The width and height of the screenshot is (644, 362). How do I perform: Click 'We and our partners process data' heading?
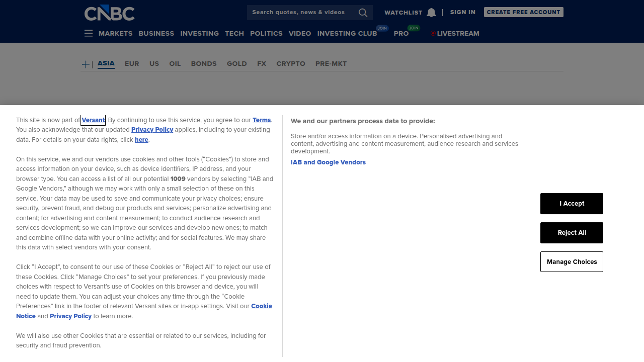pyautogui.click(x=363, y=121)
